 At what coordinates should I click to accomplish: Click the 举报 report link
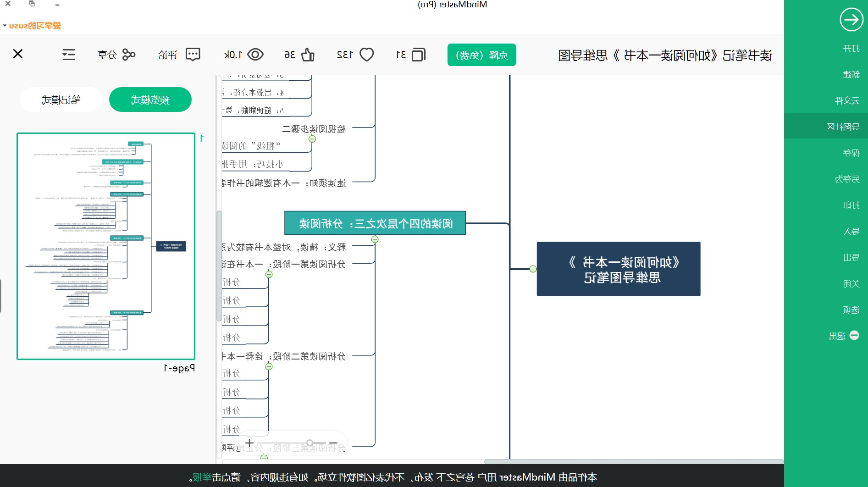coord(202,477)
